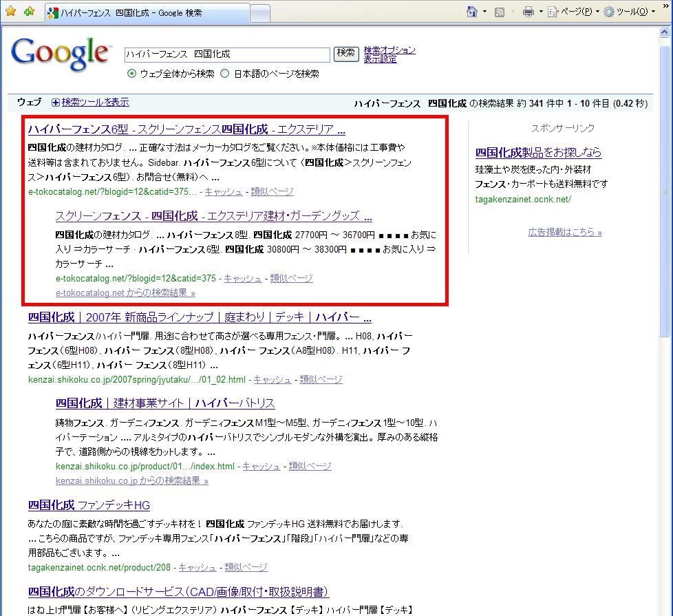Open the 検索オプション link

[x=389, y=50]
